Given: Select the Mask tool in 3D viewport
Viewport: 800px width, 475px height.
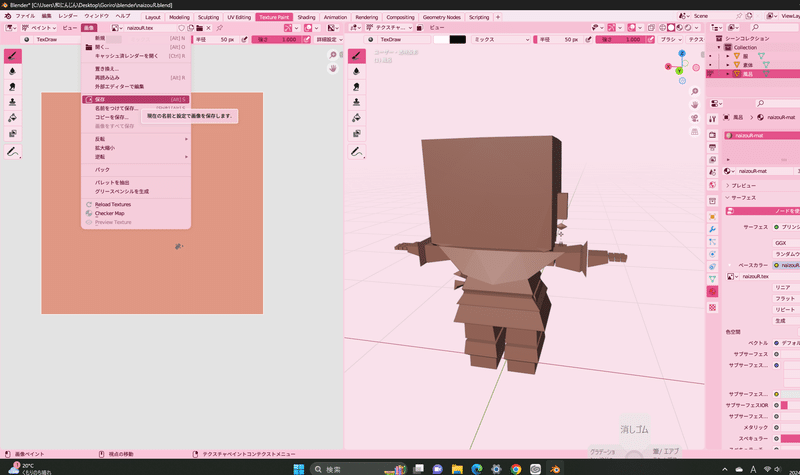Looking at the screenshot, I should pyautogui.click(x=357, y=134).
